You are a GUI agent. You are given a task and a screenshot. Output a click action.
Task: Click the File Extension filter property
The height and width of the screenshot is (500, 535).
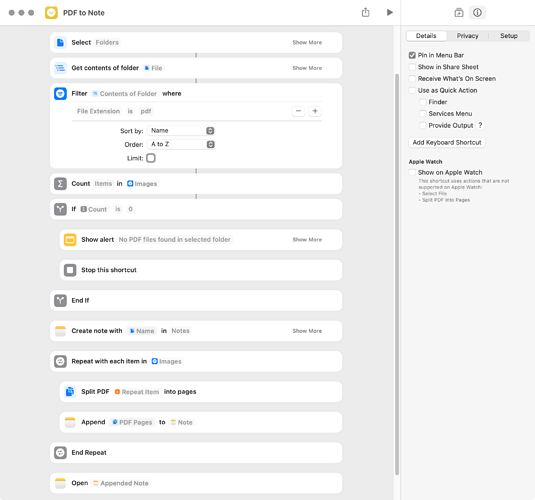98,111
